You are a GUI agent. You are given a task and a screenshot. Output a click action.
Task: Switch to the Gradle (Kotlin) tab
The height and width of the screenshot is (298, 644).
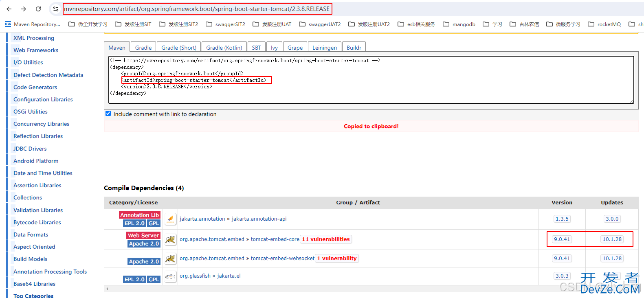coord(224,47)
